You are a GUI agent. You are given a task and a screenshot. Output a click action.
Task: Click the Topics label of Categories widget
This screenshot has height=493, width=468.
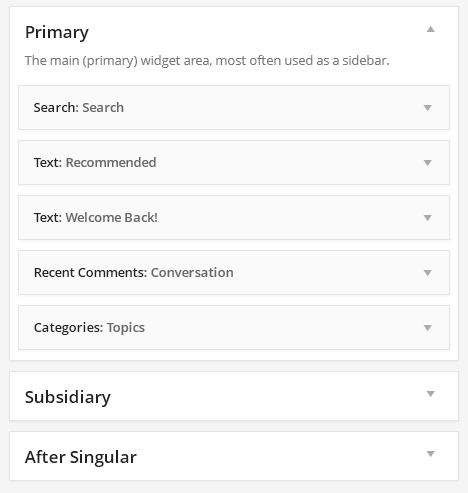(x=126, y=328)
